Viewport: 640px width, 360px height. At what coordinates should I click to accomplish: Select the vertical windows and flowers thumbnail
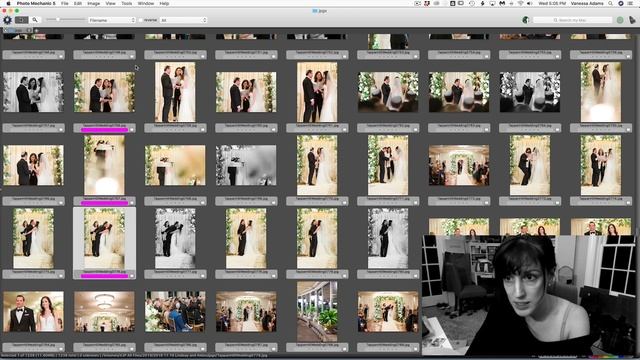(317, 311)
